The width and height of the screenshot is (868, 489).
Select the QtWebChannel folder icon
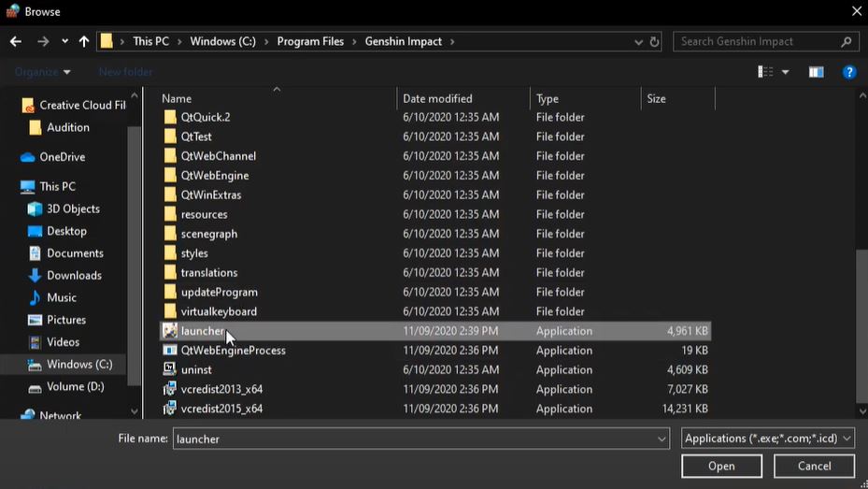point(170,155)
